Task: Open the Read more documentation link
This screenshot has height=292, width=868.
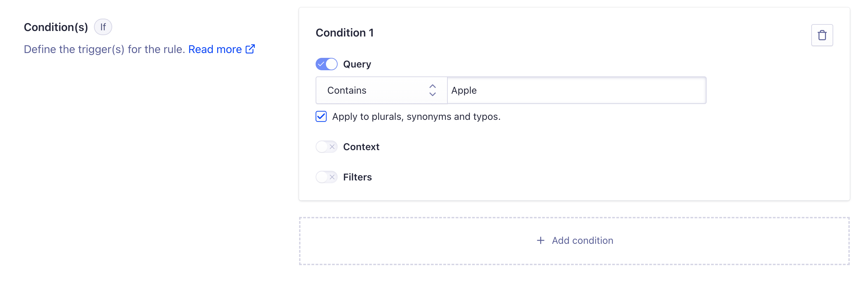Action: click(x=215, y=49)
